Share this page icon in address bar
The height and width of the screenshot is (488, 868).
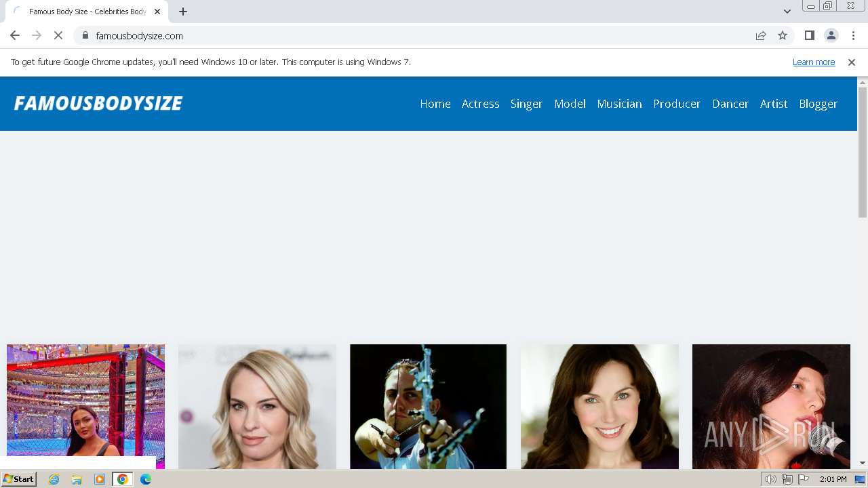[x=761, y=36]
